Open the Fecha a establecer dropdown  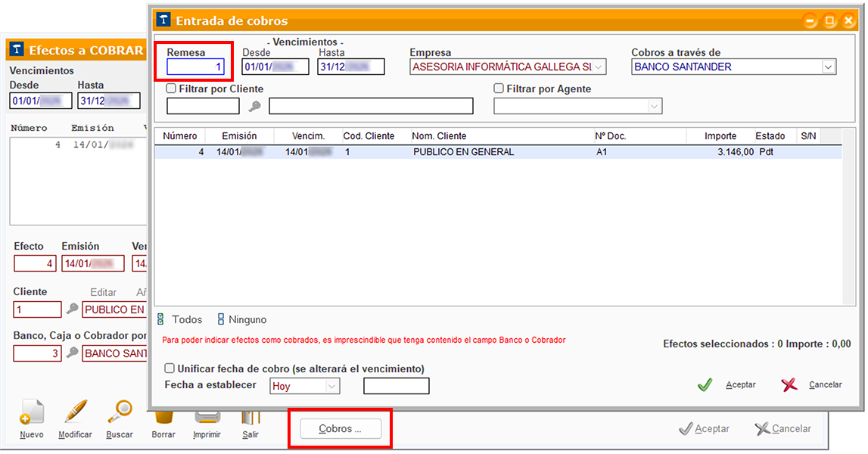coord(331,387)
